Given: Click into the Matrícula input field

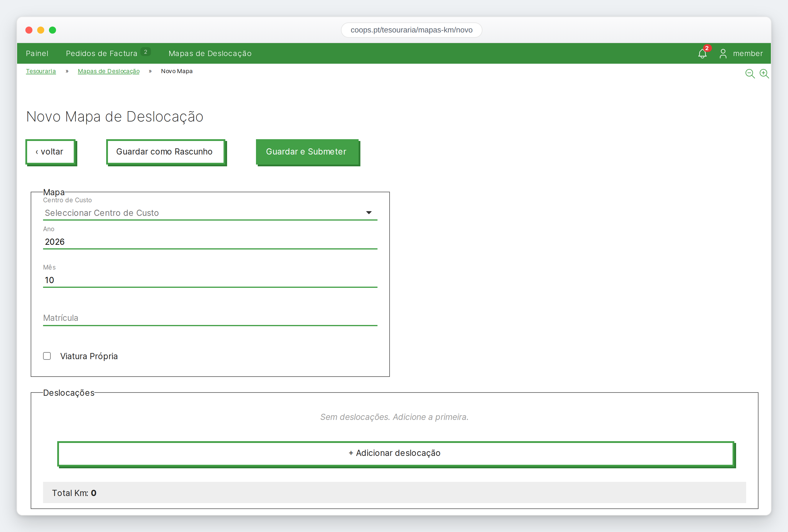Looking at the screenshot, I should coord(210,318).
